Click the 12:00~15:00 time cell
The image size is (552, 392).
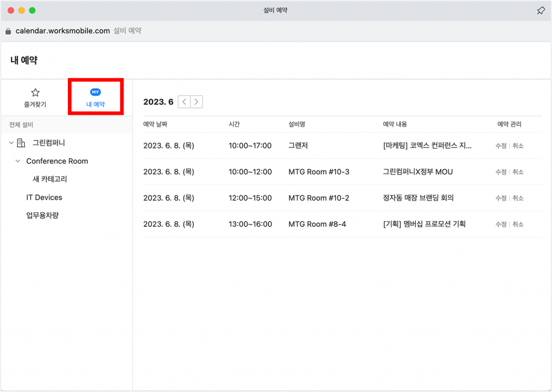pyautogui.click(x=250, y=198)
